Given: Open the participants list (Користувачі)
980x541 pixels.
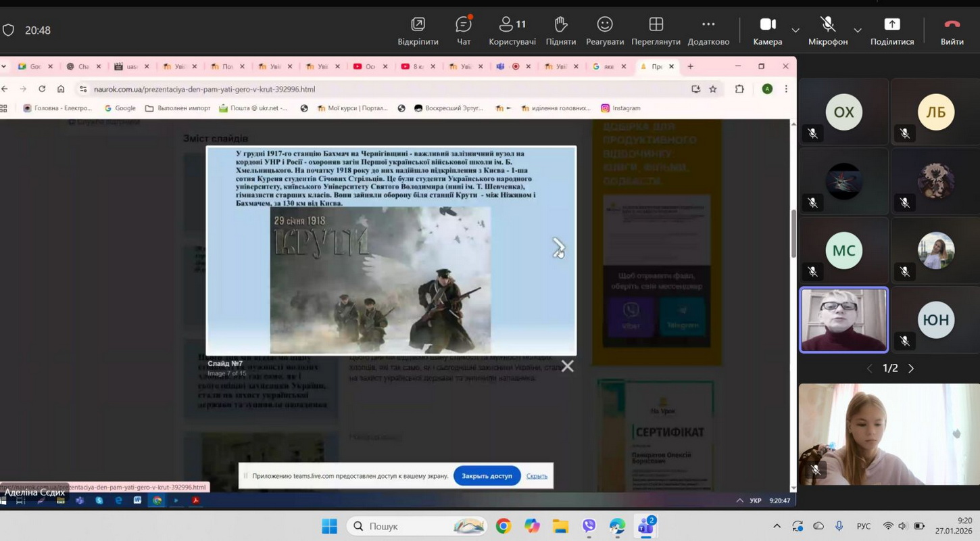Looking at the screenshot, I should coord(512,30).
